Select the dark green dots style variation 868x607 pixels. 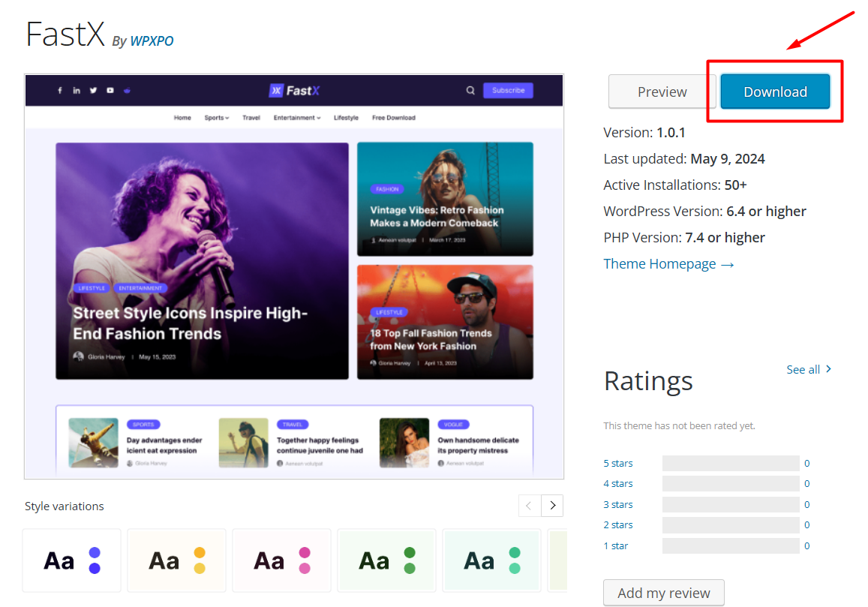click(386, 560)
